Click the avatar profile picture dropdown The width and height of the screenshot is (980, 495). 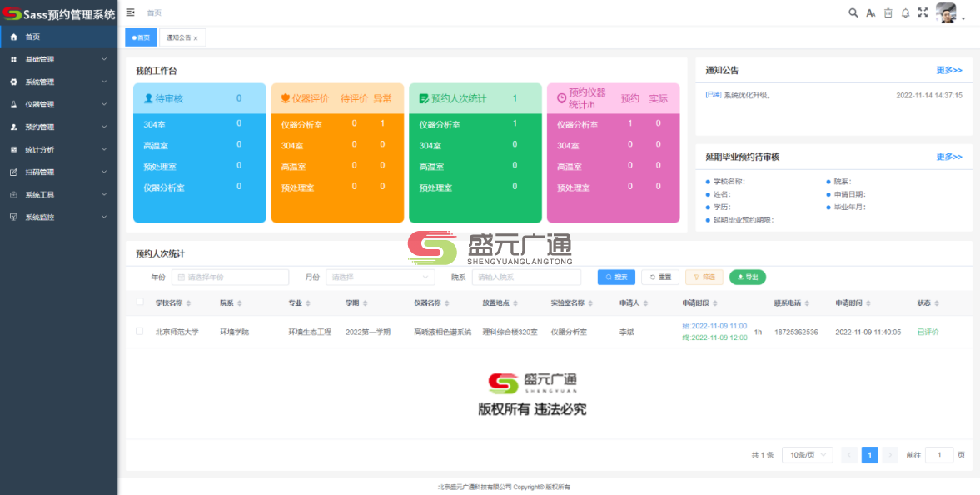(x=945, y=12)
